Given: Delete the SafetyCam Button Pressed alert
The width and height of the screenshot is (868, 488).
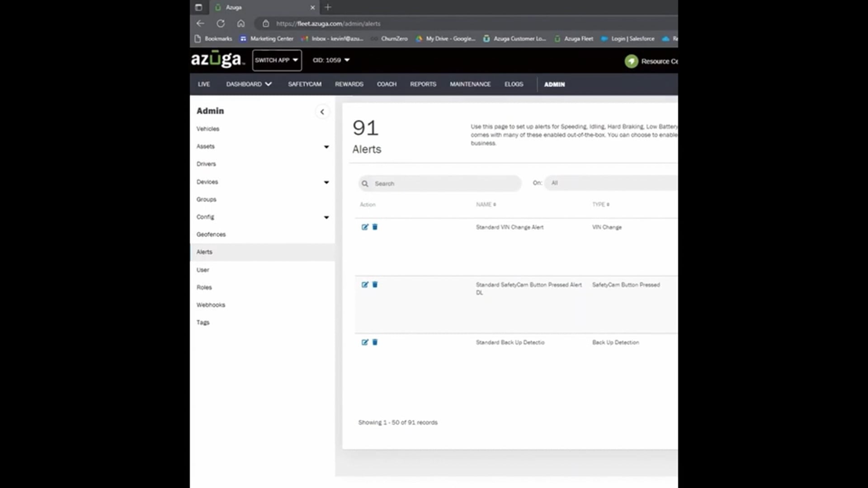Looking at the screenshot, I should point(375,285).
